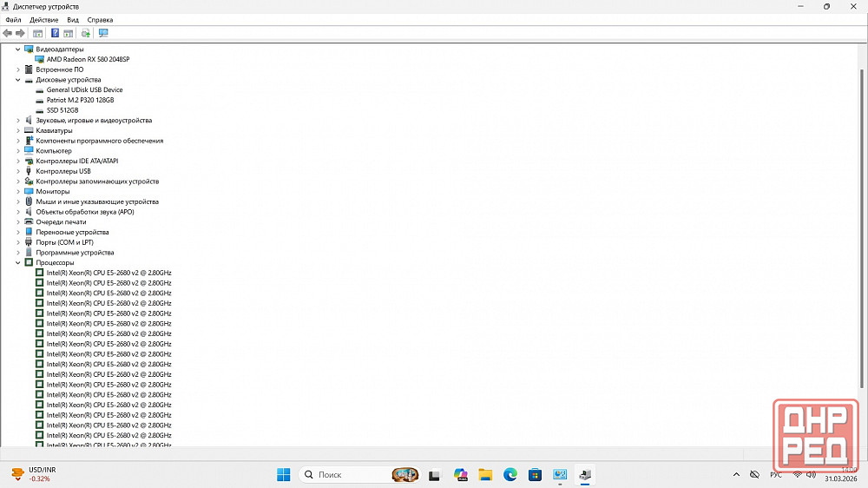Select Patriot M.2 P320 128GB disk

[x=80, y=100]
